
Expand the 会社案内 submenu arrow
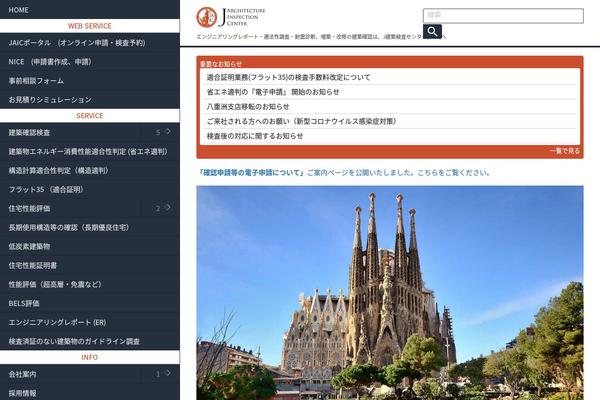[x=168, y=373]
